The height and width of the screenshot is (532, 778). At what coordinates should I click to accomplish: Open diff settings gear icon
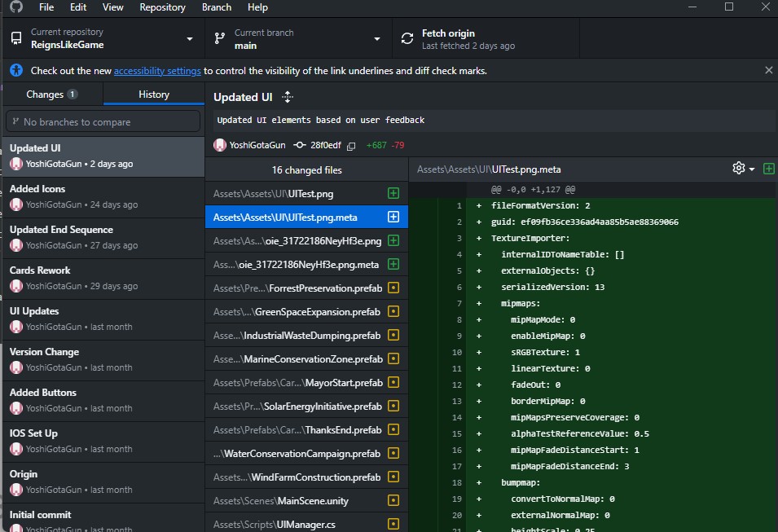point(738,169)
